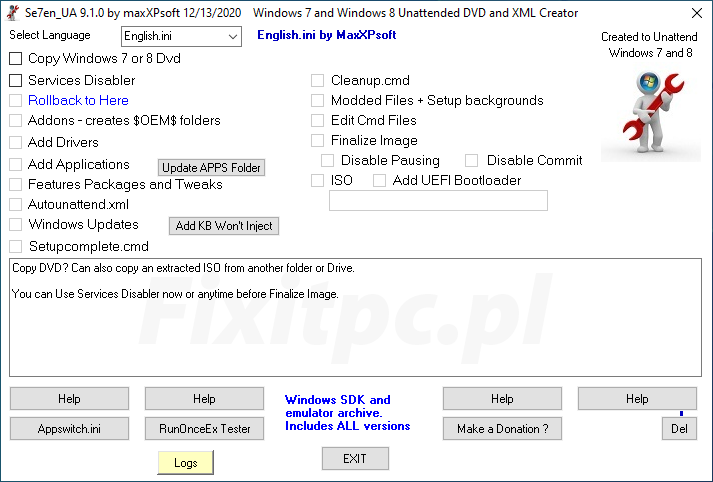Click the Add KB Won't Inject button
The width and height of the screenshot is (713, 482).
[x=224, y=226]
